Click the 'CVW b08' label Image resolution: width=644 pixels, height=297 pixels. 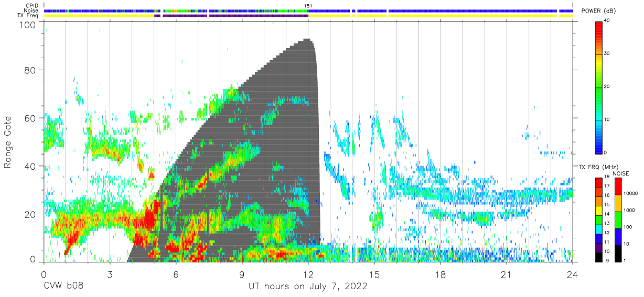pyautogui.click(x=63, y=287)
